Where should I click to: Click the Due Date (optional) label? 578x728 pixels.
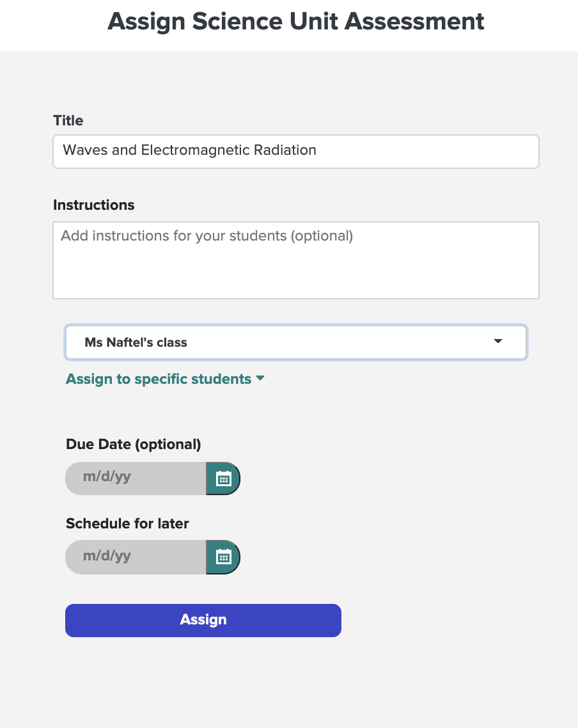point(134,445)
